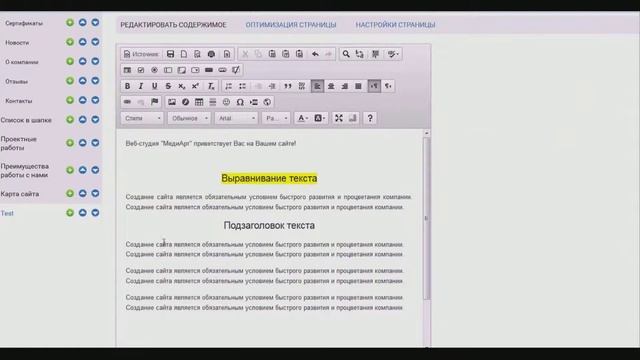Open the text color picker
Viewport: 640px width, 360px height.
coord(302,118)
